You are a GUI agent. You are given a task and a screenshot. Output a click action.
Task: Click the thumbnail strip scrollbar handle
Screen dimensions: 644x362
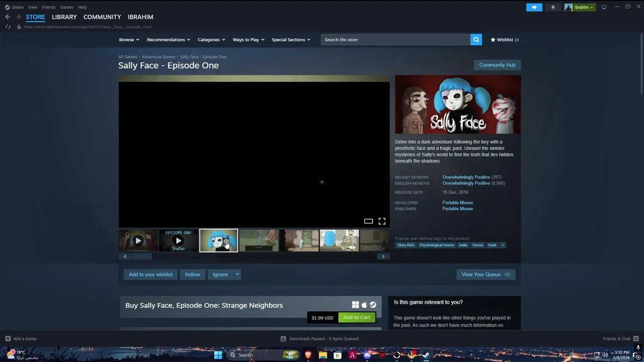tap(141, 256)
